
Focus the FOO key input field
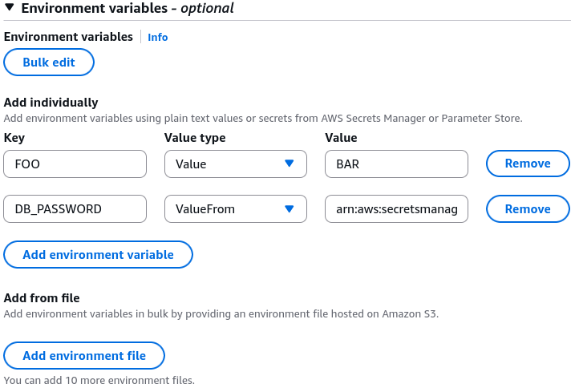coord(75,164)
